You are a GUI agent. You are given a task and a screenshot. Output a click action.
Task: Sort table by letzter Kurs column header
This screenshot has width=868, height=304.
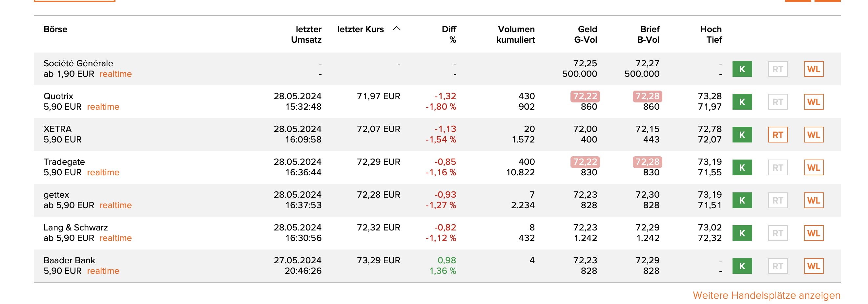coord(360,29)
